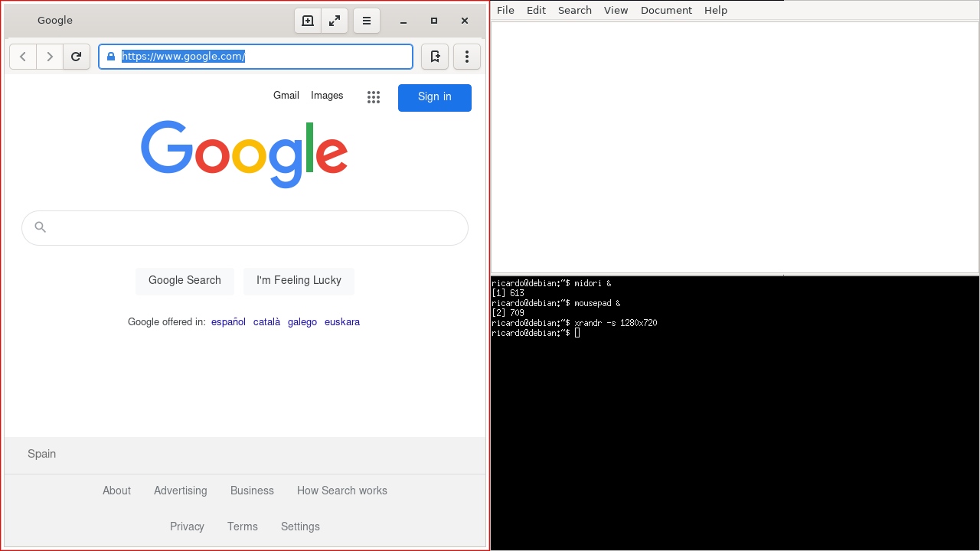The height and width of the screenshot is (551, 980).
Task: Open the About link
Action: click(116, 491)
